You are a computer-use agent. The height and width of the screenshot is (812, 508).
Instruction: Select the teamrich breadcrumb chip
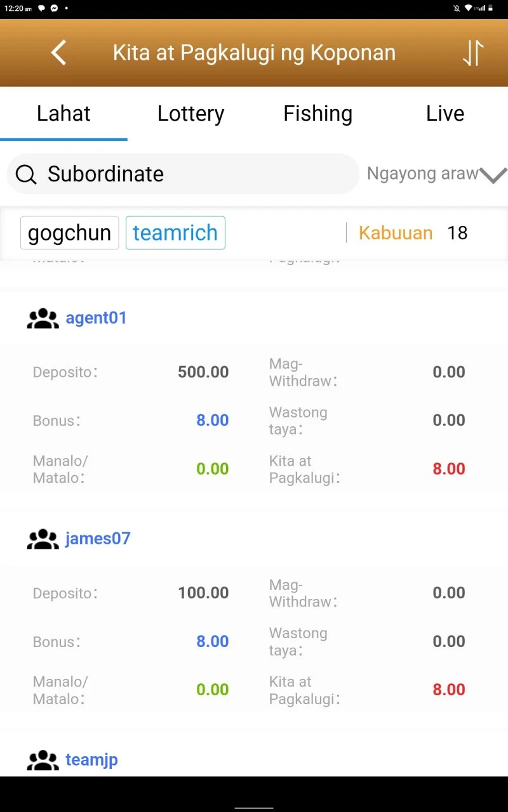coord(175,233)
